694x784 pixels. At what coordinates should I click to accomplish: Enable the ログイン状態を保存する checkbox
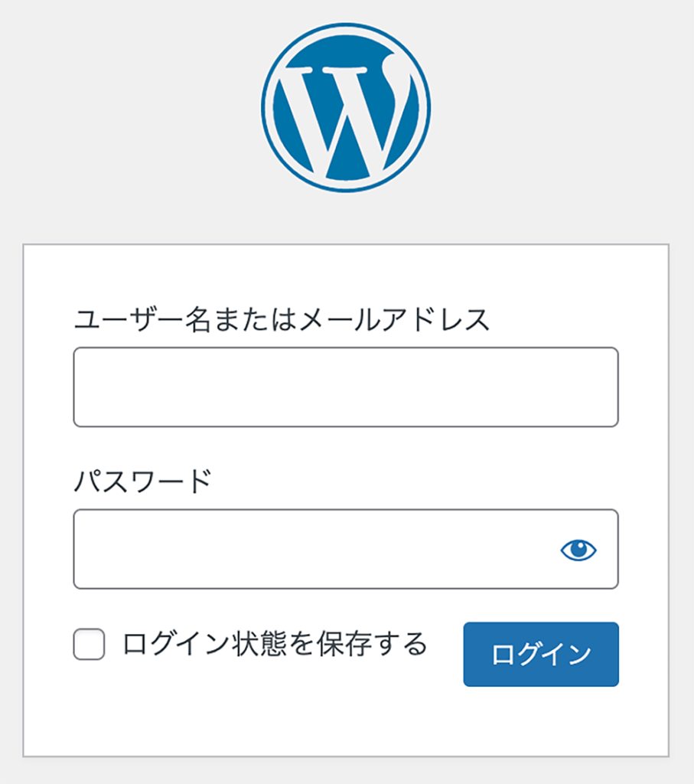[89, 644]
